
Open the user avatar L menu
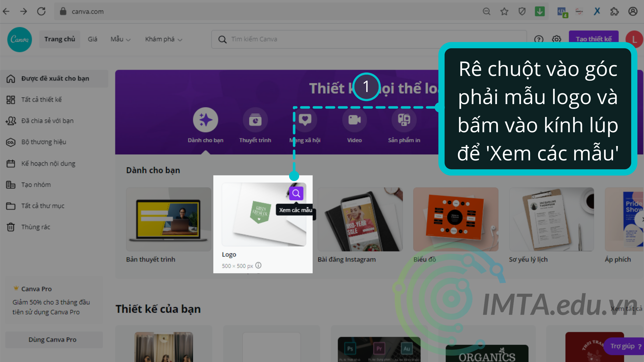point(634,39)
